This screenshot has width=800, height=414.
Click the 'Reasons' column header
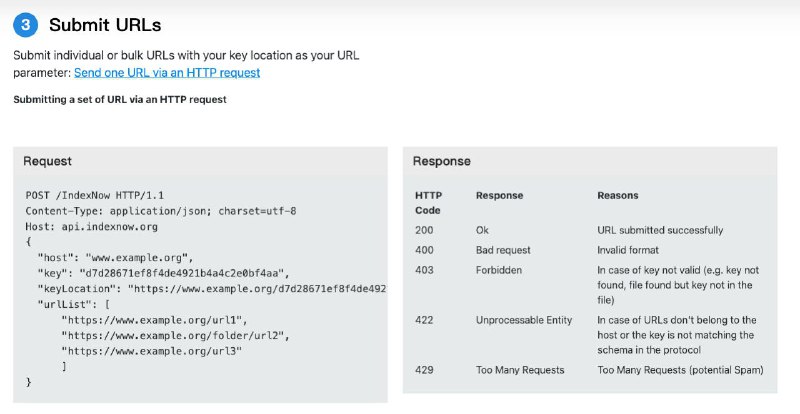point(618,196)
